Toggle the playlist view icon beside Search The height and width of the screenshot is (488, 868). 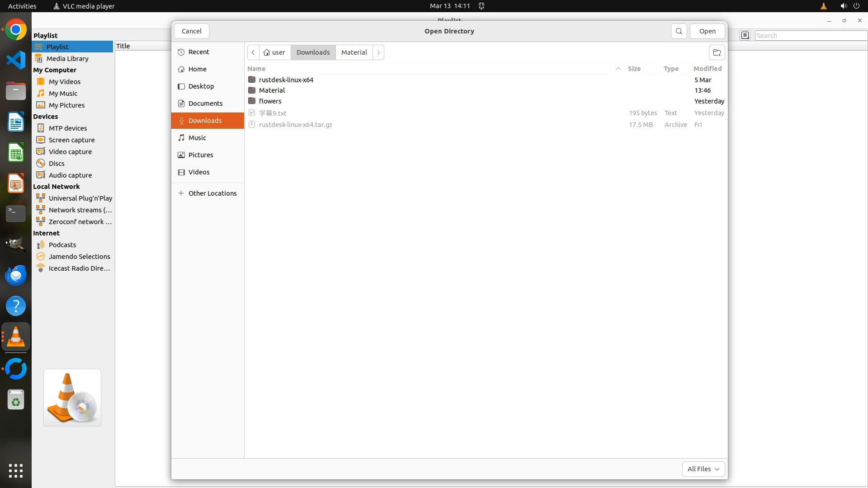point(745,35)
